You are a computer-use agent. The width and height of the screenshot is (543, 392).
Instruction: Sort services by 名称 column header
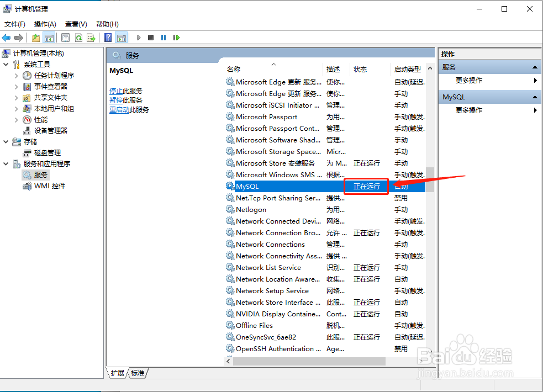(x=273, y=70)
